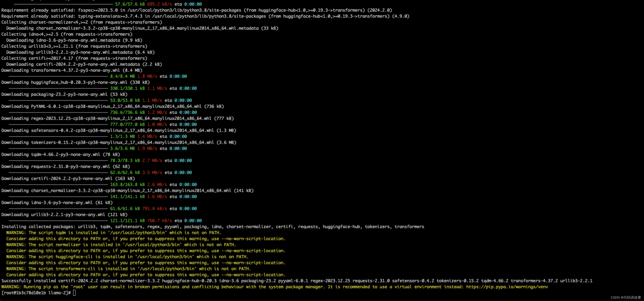Click the huggingface-cli script PATH warning line
Image resolution: width=644 pixels, height=301 pixels.
click(x=127, y=257)
